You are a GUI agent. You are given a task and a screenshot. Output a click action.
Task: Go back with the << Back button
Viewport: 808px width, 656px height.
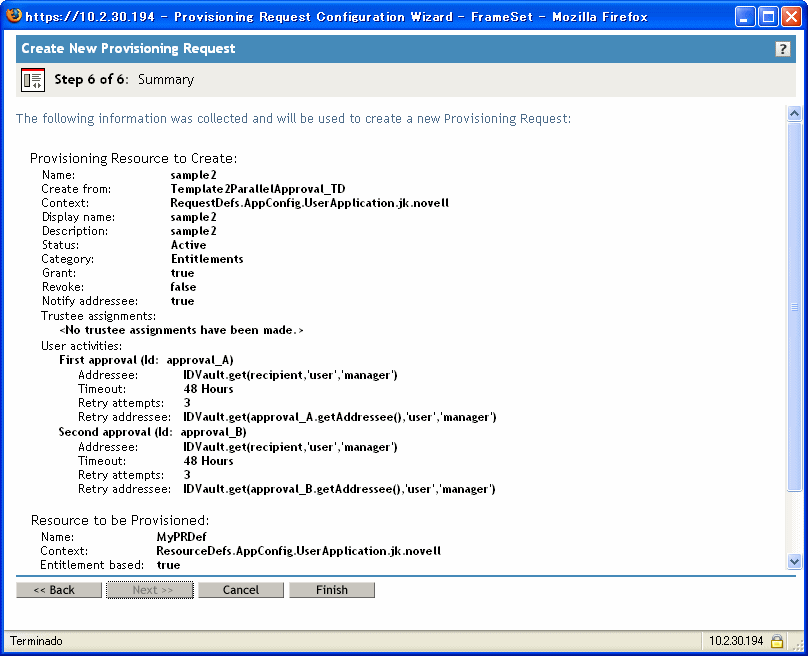coord(59,590)
